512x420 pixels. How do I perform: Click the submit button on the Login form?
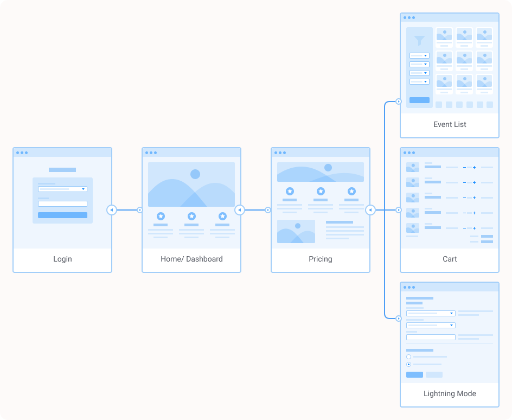(x=62, y=215)
